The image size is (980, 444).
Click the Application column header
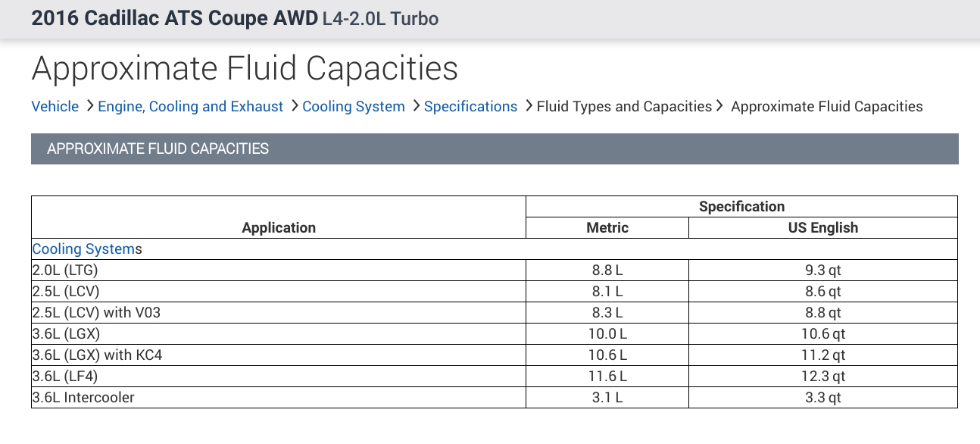(x=279, y=227)
